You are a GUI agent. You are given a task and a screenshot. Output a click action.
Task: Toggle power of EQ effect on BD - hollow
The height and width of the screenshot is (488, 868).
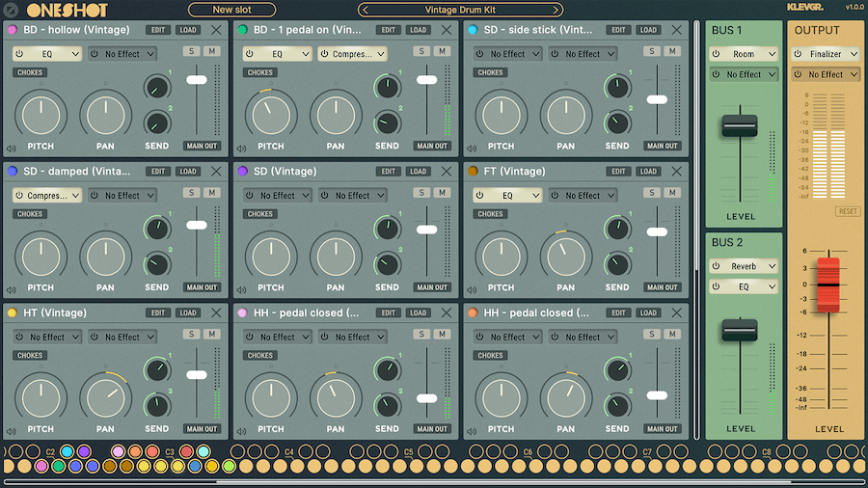(x=19, y=54)
